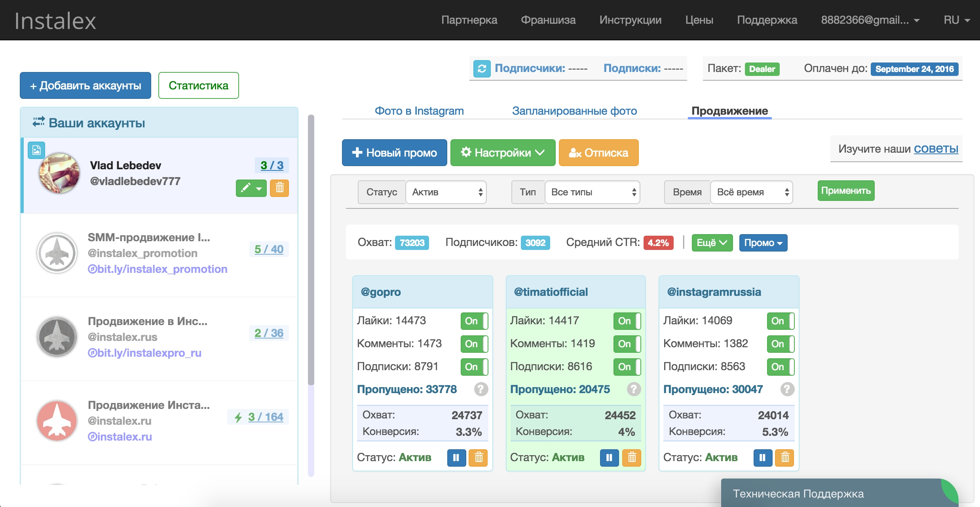The image size is (980, 507).
Task: Click the Dealer package badge
Action: (x=762, y=69)
